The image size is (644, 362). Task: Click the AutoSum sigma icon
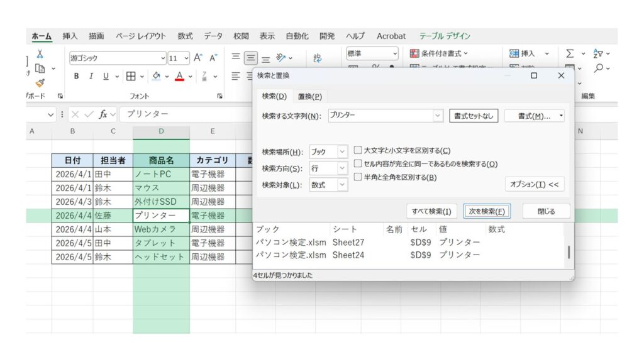pos(570,54)
